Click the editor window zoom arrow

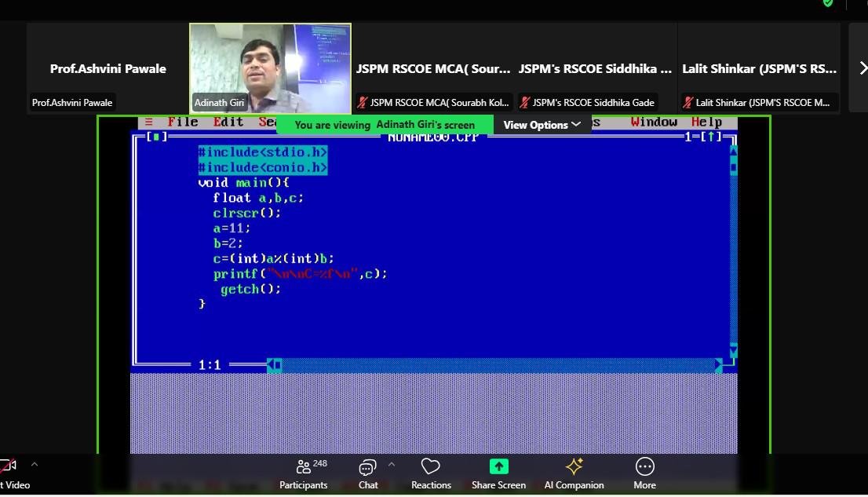tap(711, 137)
